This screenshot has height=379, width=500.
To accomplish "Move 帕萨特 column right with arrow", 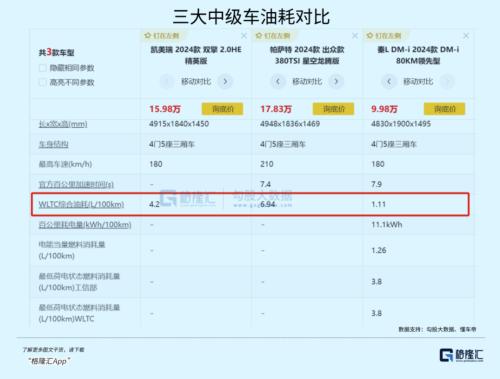I will 336,81.
